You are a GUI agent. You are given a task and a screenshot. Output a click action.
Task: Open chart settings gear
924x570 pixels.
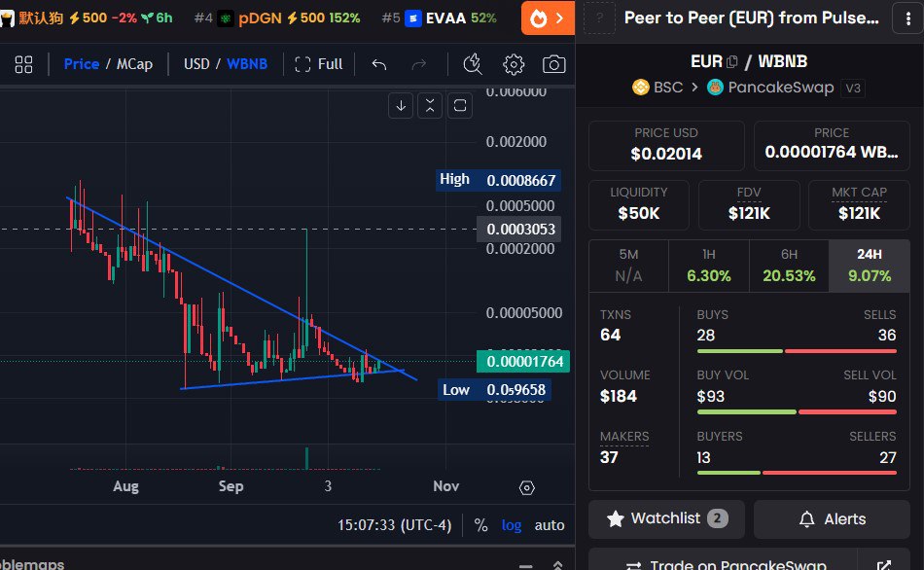pos(514,64)
